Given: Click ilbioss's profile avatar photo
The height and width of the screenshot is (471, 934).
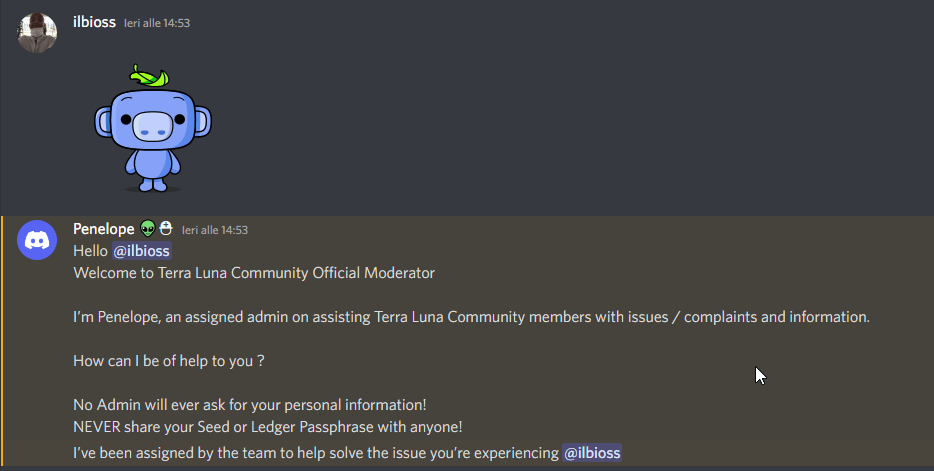Looking at the screenshot, I should [x=37, y=33].
